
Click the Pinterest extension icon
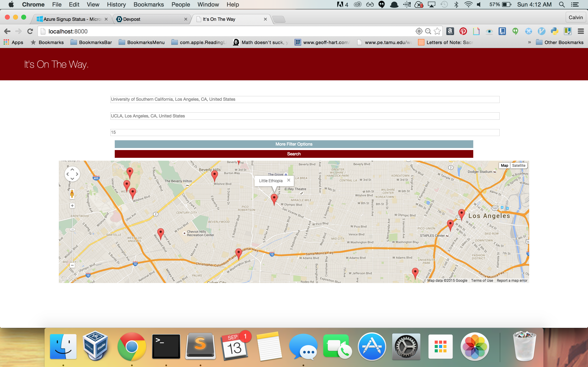(x=463, y=31)
